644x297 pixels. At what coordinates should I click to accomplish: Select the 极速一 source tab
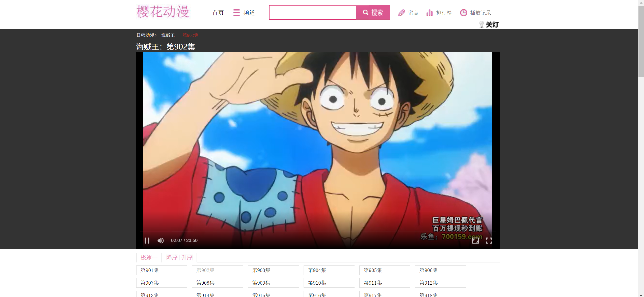149,257
